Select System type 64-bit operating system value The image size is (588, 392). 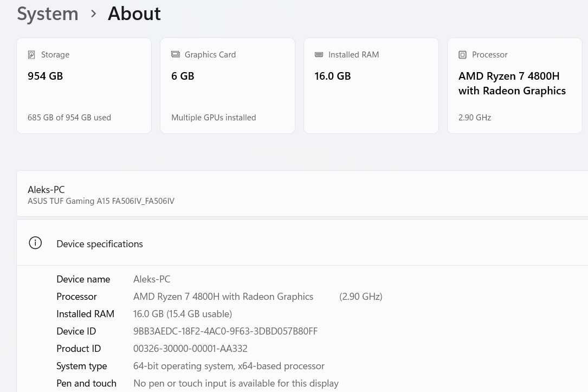pyautogui.click(x=229, y=366)
